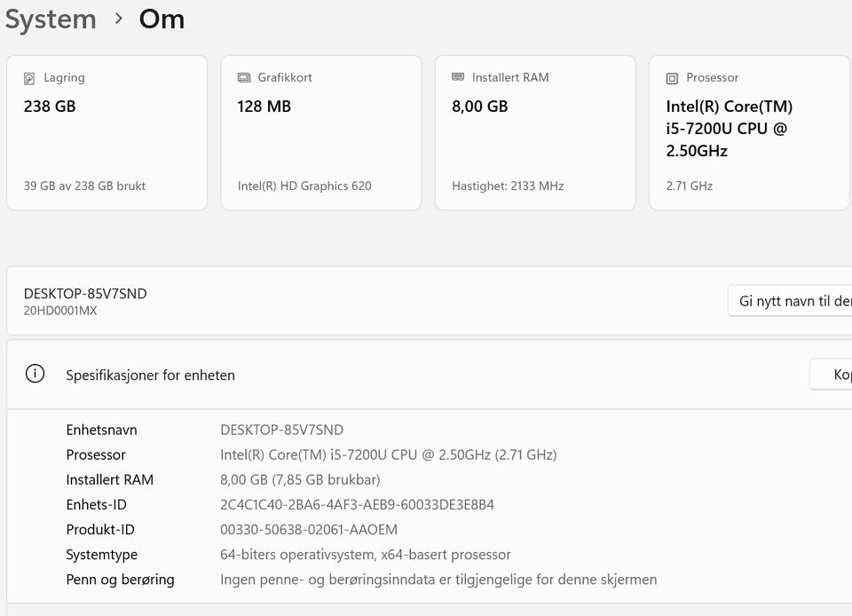Go back to System breadcrumb

(51, 20)
